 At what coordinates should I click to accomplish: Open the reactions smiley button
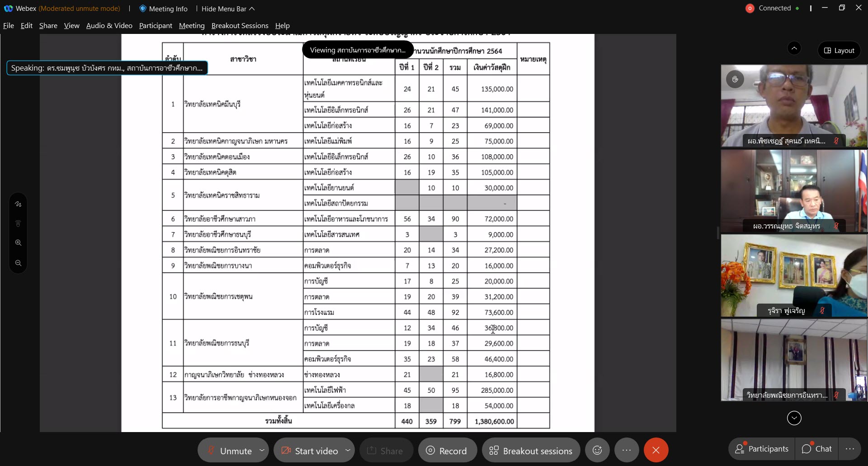[x=597, y=450]
